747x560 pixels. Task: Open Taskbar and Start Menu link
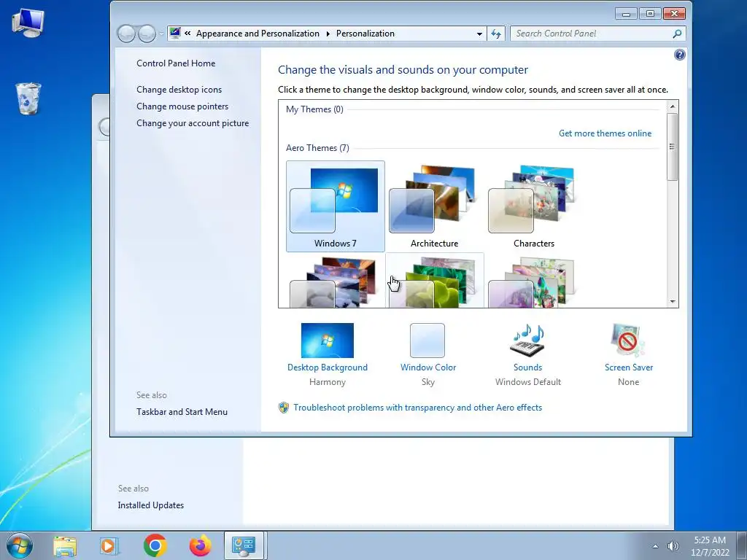tap(182, 412)
